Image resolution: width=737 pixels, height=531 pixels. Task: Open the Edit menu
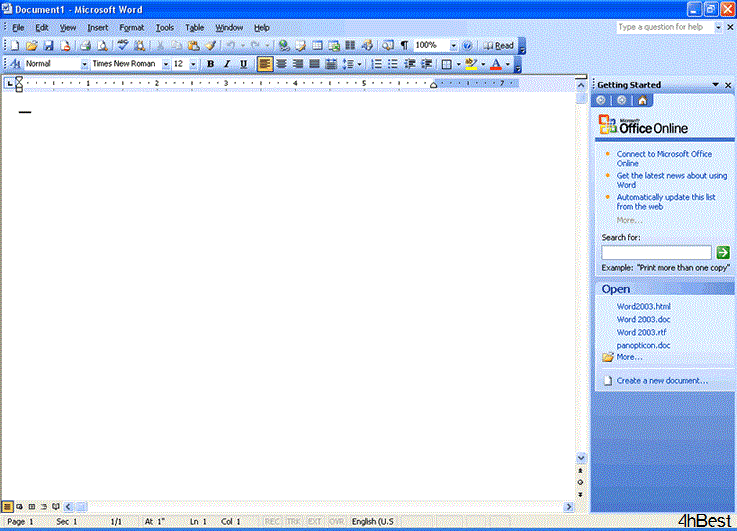[42, 28]
